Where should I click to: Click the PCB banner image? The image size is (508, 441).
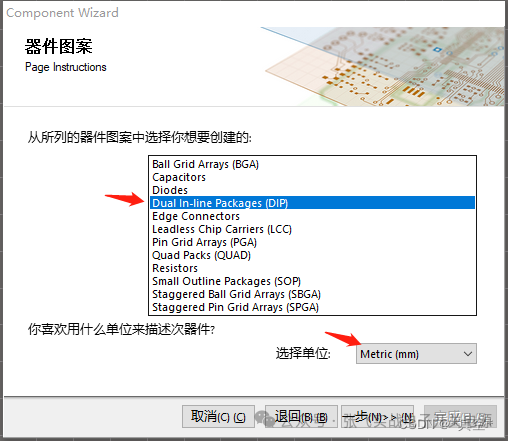point(383,67)
